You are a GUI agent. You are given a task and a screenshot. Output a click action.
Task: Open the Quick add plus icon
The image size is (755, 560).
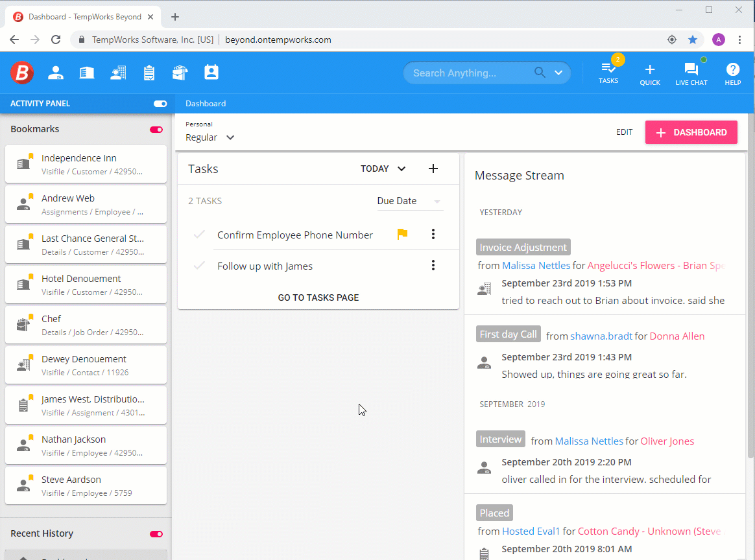click(x=650, y=74)
